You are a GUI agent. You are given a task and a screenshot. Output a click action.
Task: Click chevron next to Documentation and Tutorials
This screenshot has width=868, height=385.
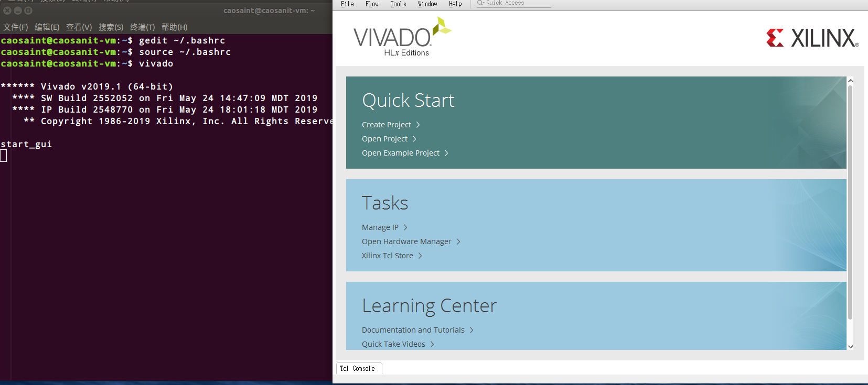pyautogui.click(x=471, y=330)
